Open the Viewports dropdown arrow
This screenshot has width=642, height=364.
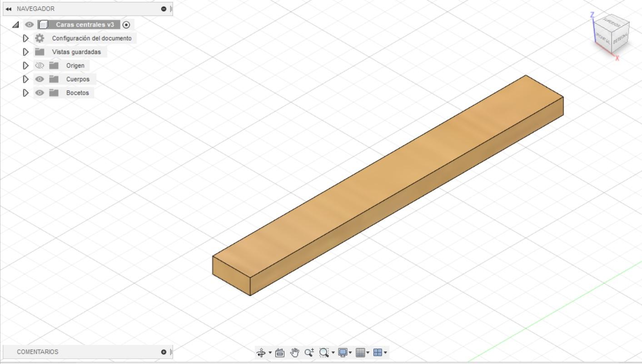pyautogui.click(x=386, y=353)
